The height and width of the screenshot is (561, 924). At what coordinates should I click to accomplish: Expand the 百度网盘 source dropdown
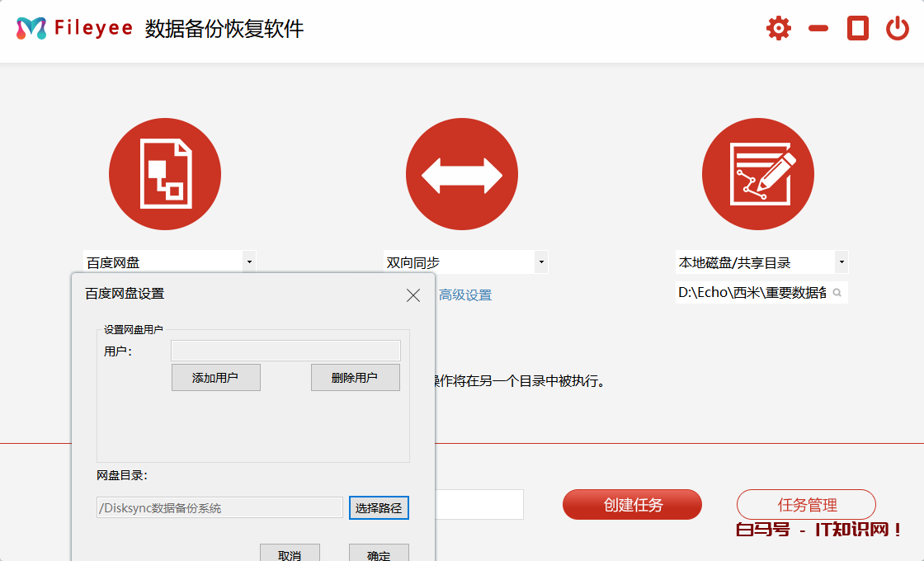pyautogui.click(x=248, y=262)
